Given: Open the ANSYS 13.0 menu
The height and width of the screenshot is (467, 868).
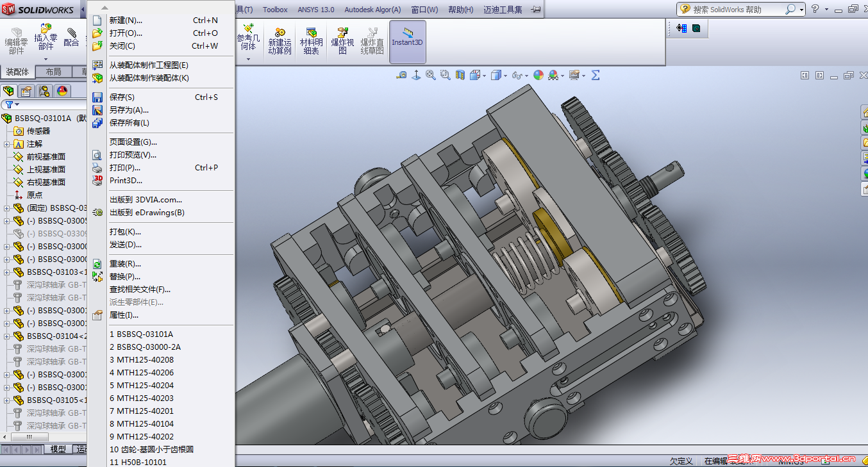Looking at the screenshot, I should (x=316, y=10).
